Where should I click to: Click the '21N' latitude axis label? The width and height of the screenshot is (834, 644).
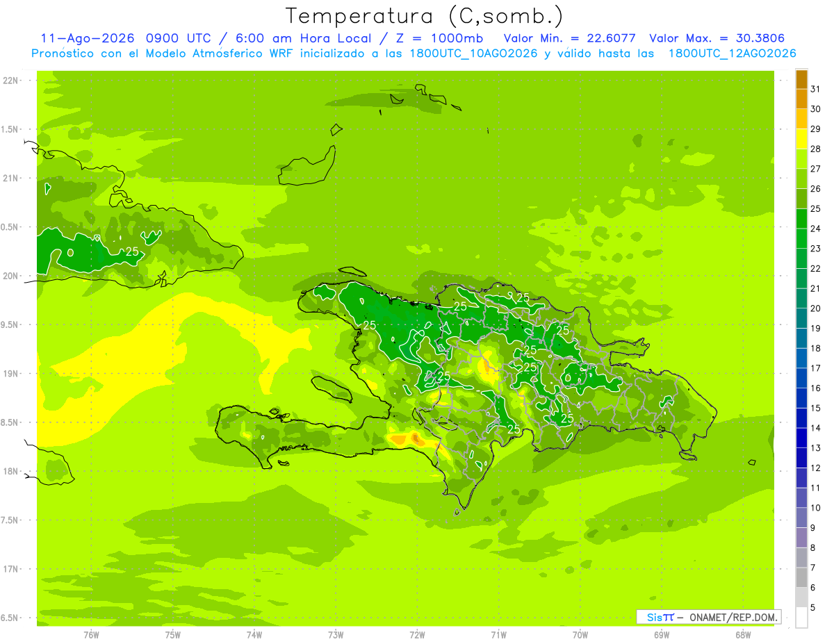click(11, 178)
